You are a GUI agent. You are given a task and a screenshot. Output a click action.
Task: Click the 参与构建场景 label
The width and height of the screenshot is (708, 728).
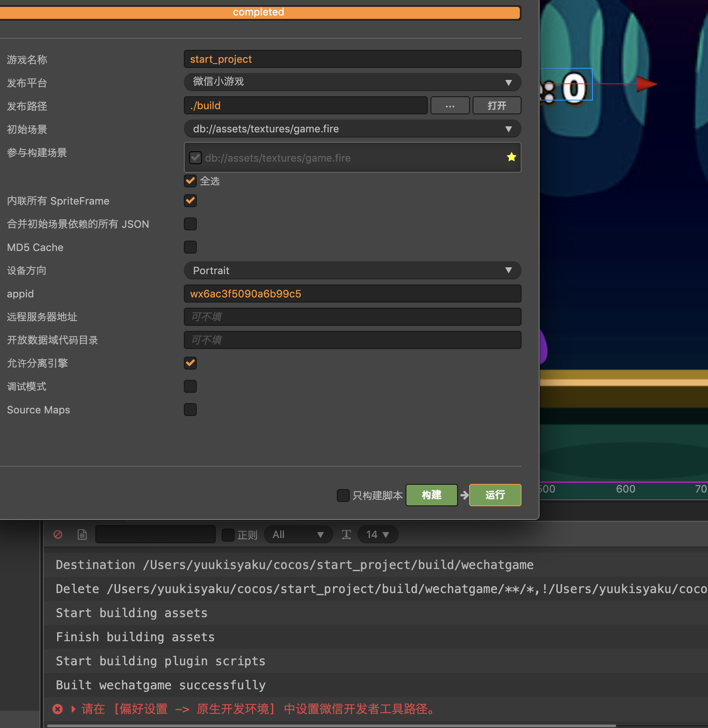[x=37, y=153]
